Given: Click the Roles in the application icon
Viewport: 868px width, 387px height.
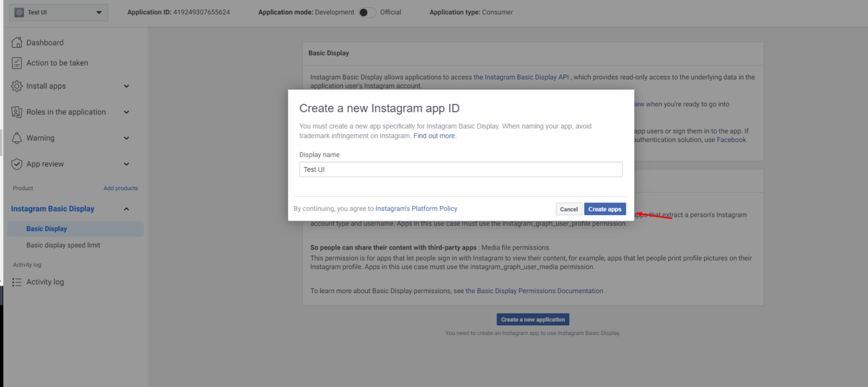Looking at the screenshot, I should coord(16,111).
